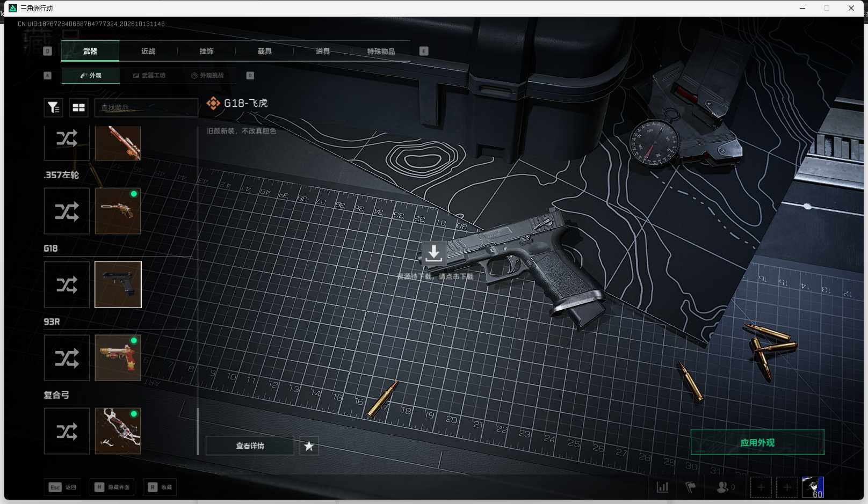Screen dimensions: 868x504
Task: Click the skin list vertical scrollbar
Action: (198, 431)
